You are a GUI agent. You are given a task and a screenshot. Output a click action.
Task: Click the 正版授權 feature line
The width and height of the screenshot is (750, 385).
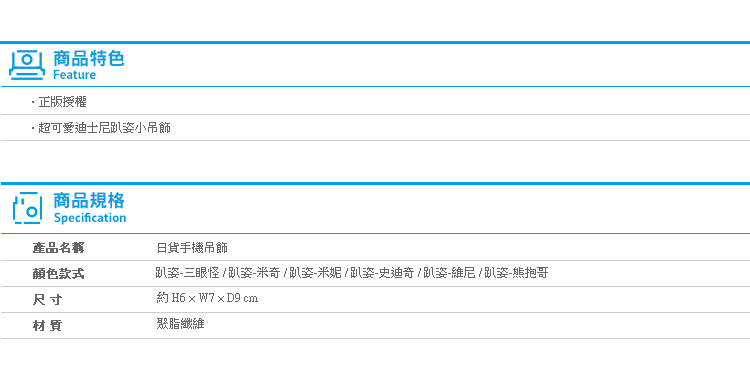[x=62, y=102]
